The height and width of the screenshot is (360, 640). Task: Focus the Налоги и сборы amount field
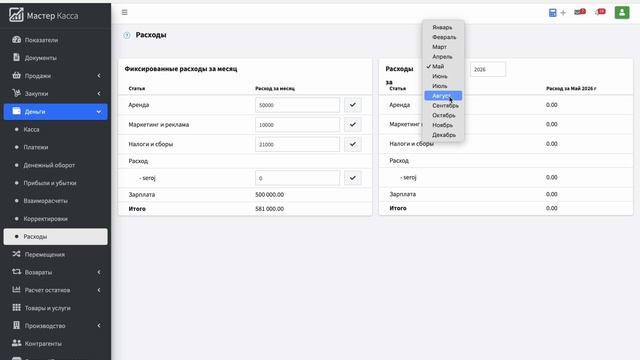(x=297, y=144)
